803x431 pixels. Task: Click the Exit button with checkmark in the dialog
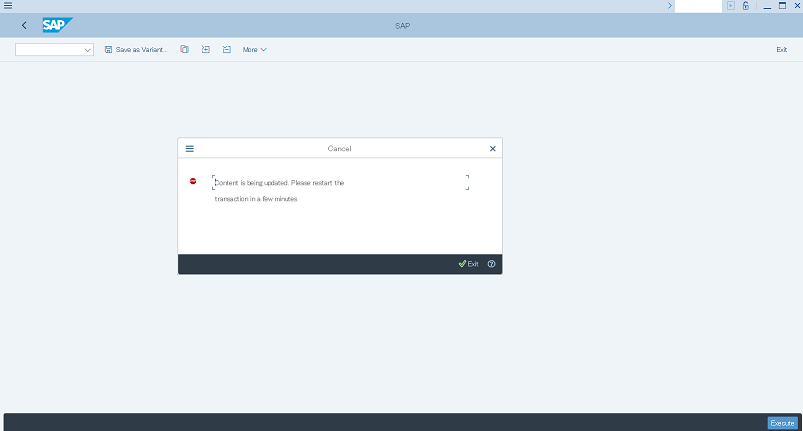click(x=469, y=264)
